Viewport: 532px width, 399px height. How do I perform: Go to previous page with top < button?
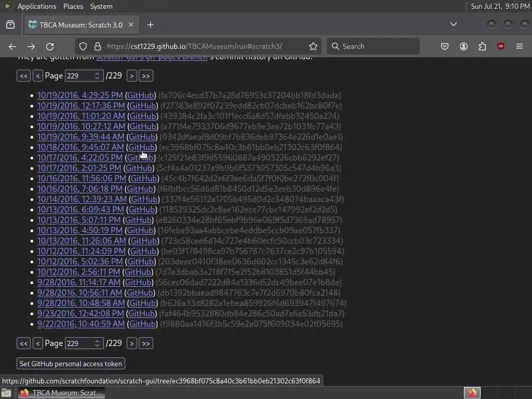click(x=37, y=76)
